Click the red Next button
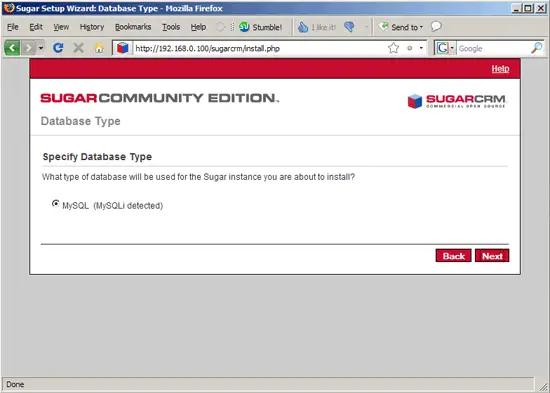550x393 pixels. click(x=492, y=256)
